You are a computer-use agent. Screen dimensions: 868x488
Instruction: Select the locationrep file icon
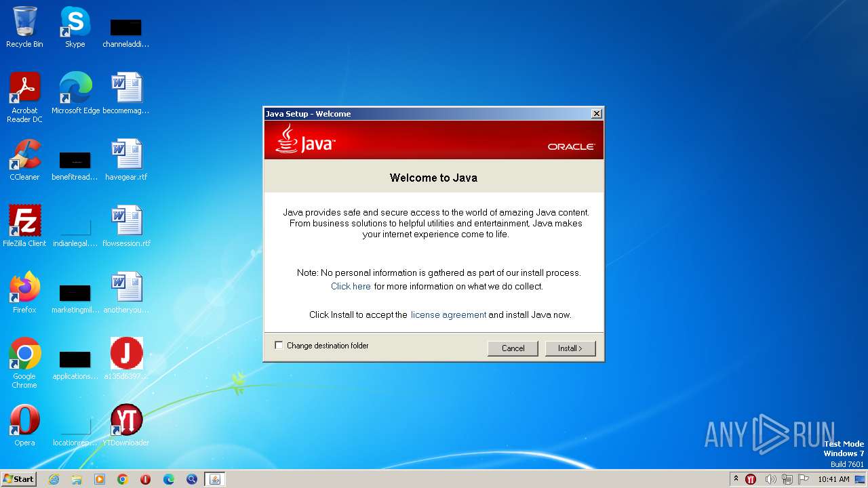75,431
